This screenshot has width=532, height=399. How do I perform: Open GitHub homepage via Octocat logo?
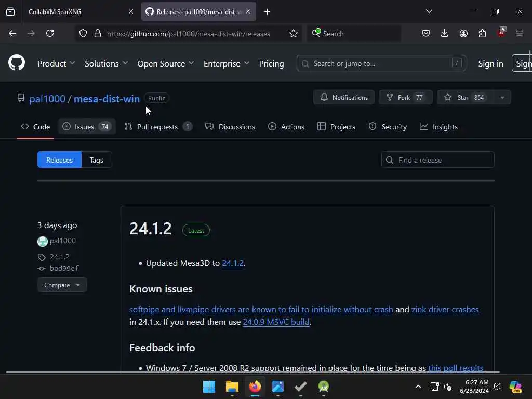(17, 63)
